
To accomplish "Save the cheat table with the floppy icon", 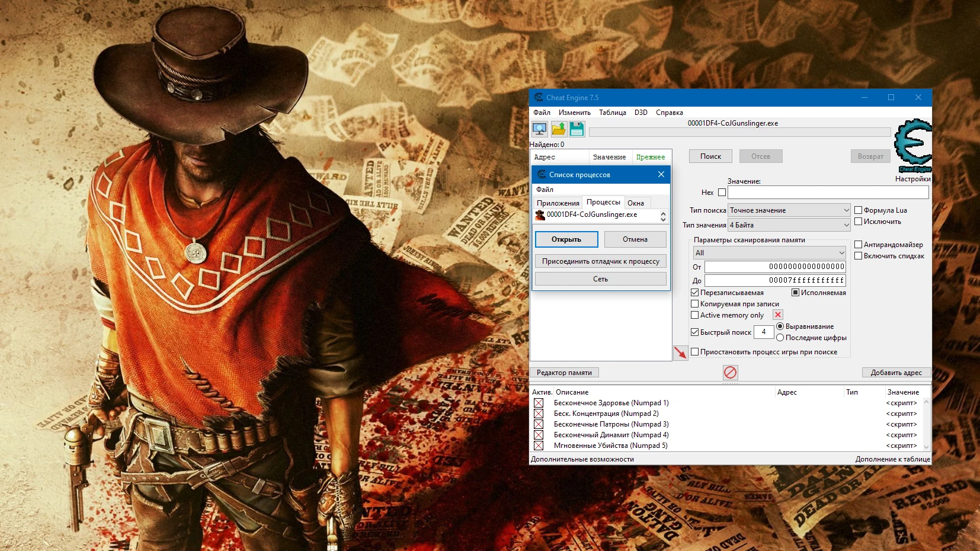I will tap(576, 129).
